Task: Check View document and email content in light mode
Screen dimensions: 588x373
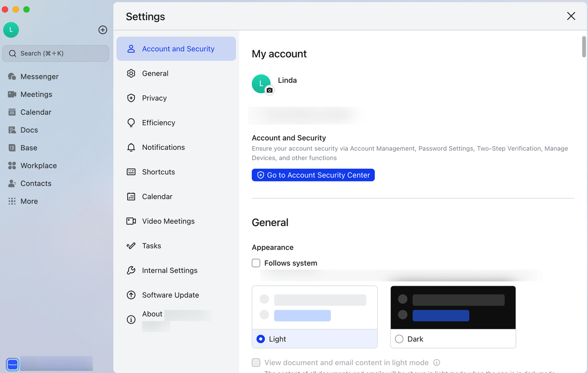Action: coord(256,362)
